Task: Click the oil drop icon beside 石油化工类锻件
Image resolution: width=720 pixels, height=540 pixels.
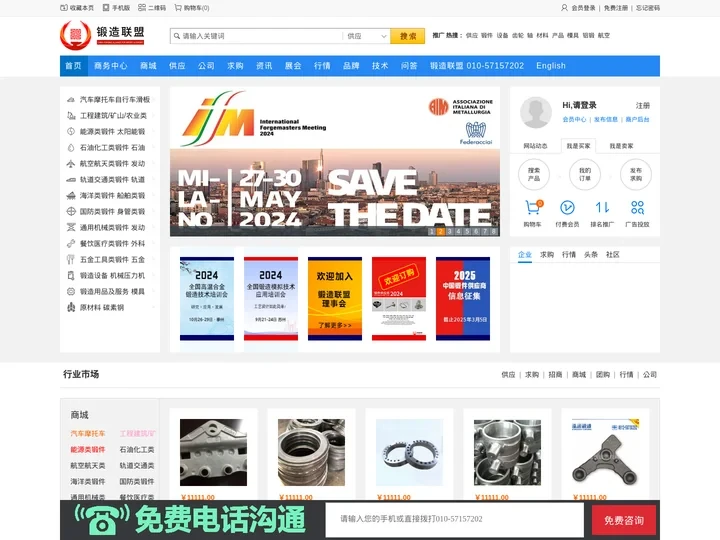Action: click(x=71, y=148)
